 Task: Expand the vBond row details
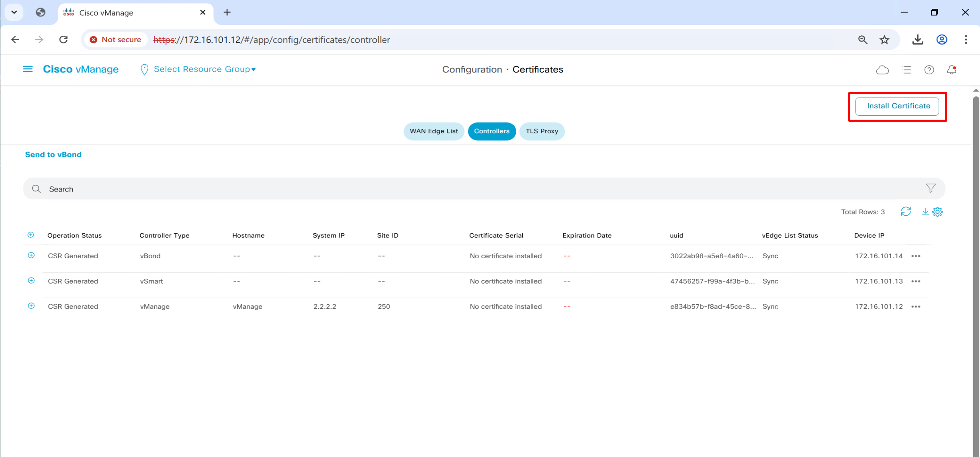coord(31,255)
